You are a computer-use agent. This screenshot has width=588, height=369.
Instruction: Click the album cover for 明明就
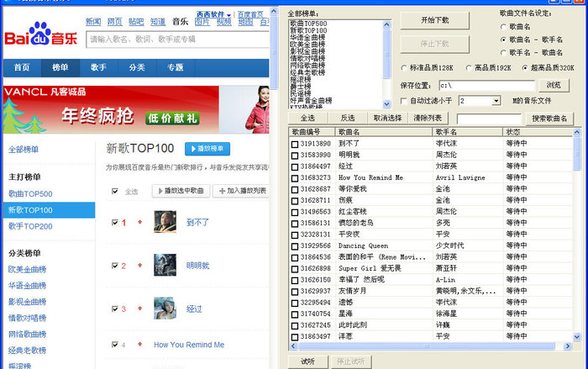point(165,266)
